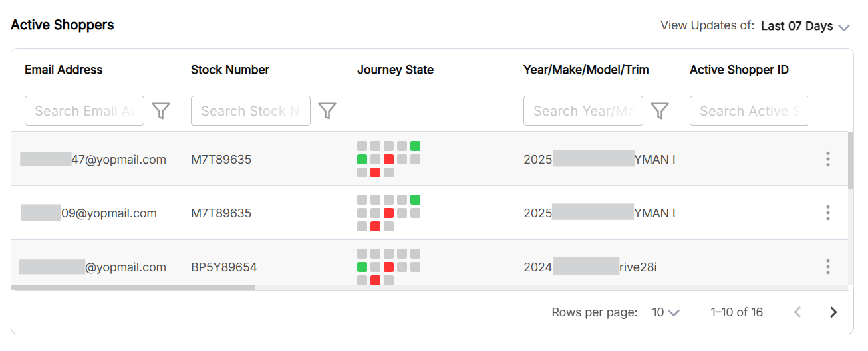The height and width of the screenshot is (351, 868).
Task: Go to the next page of shoppers
Action: pyautogui.click(x=833, y=312)
